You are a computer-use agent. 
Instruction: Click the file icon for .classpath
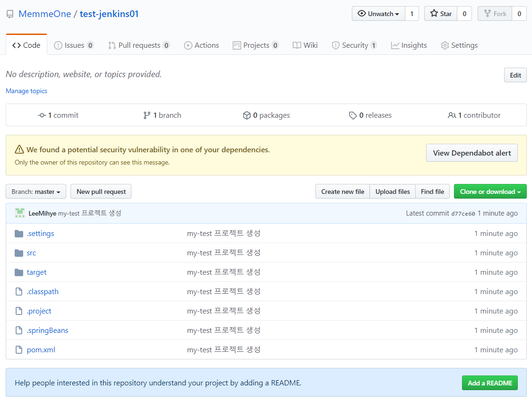(19, 291)
